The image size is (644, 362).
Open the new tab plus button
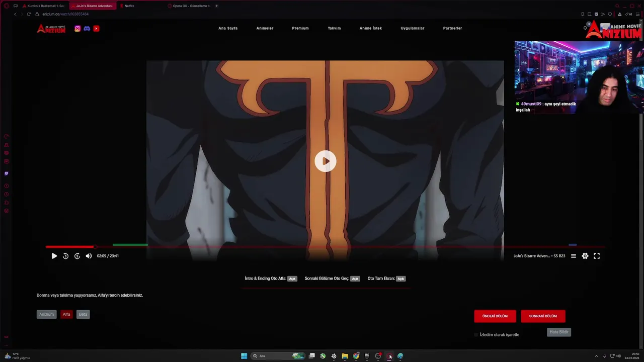[217, 6]
